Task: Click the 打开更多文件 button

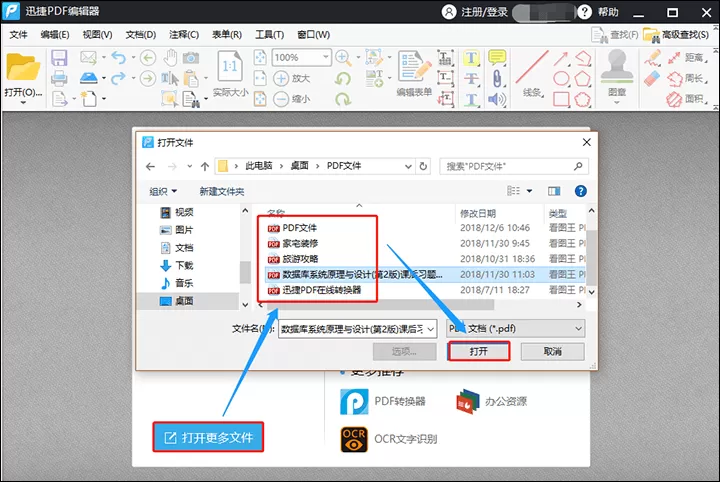Action: (x=208, y=437)
